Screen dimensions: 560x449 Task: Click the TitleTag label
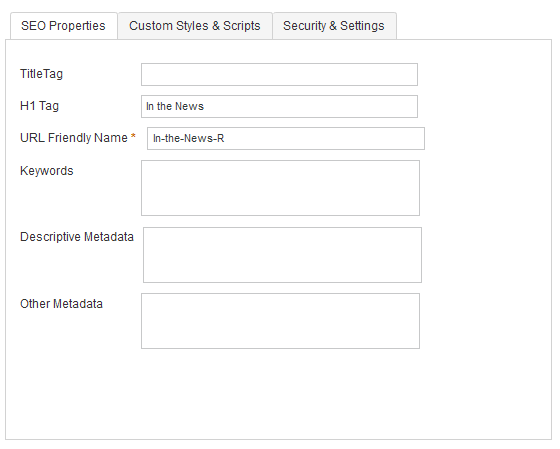click(41, 74)
